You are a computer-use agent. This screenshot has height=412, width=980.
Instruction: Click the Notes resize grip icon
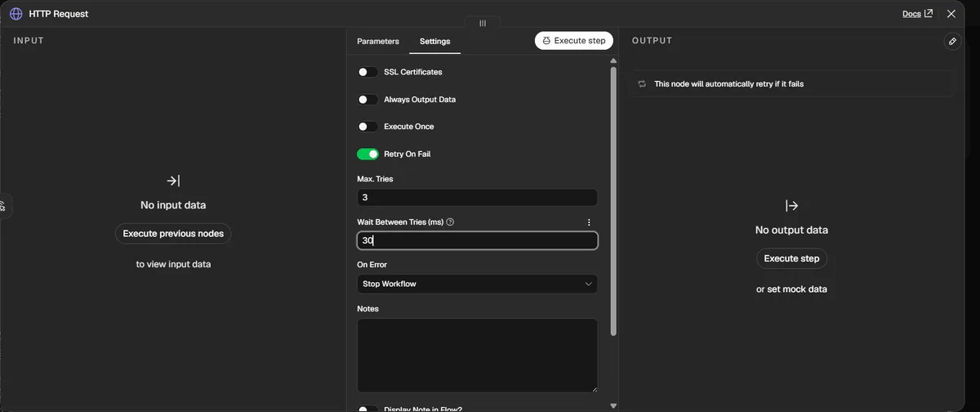pyautogui.click(x=594, y=389)
